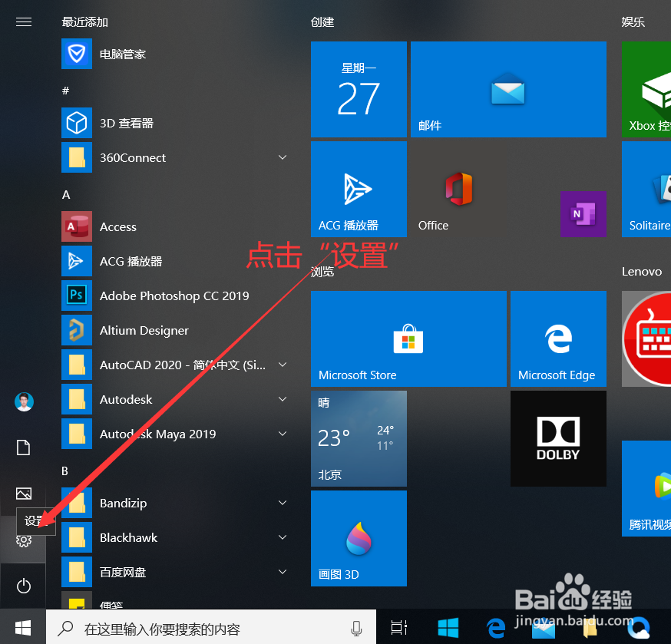Expand the 百度网盘 chevron

pos(283,572)
